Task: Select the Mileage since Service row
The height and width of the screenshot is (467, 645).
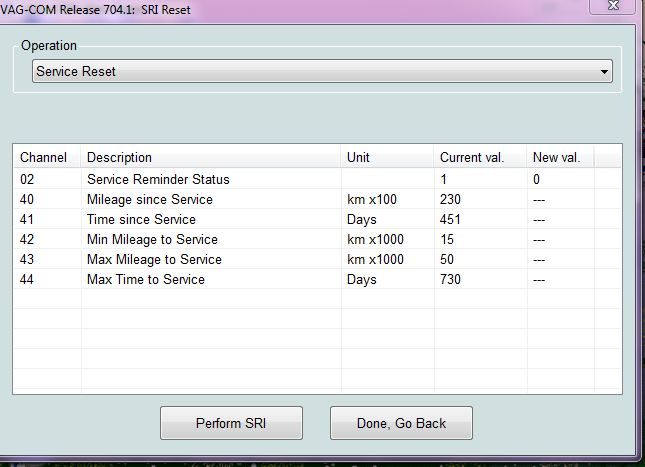Action: coord(149,200)
